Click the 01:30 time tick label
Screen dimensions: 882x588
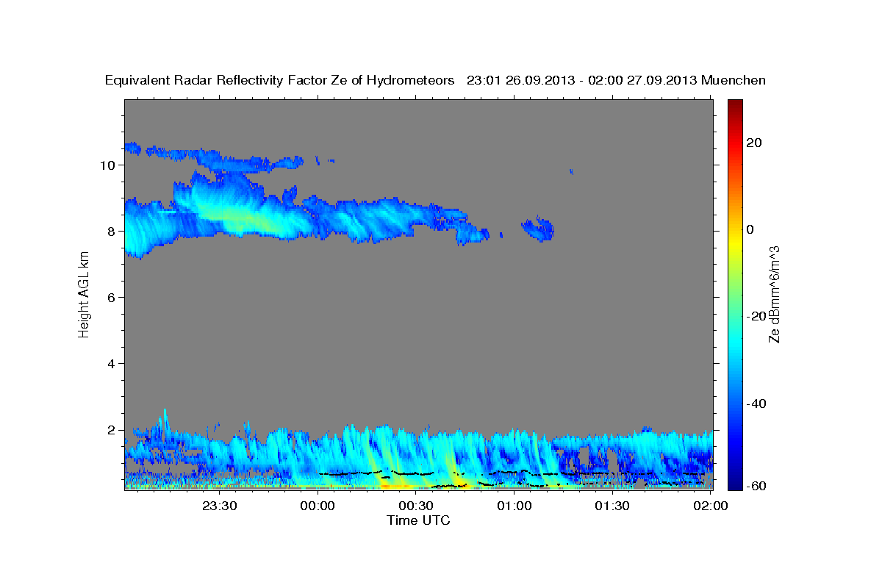tap(612, 506)
